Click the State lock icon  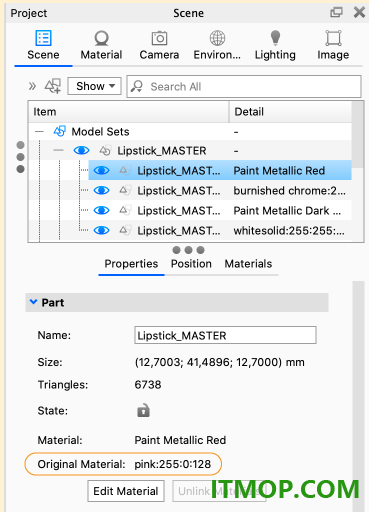[x=143, y=411]
